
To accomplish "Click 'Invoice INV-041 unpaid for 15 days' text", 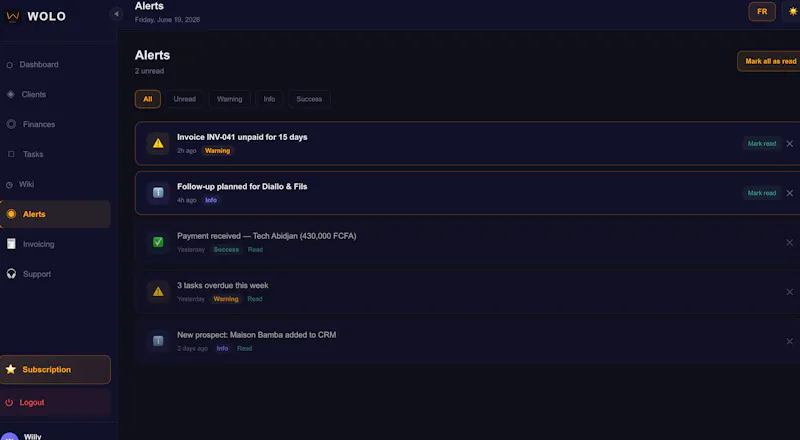I will tap(242, 137).
